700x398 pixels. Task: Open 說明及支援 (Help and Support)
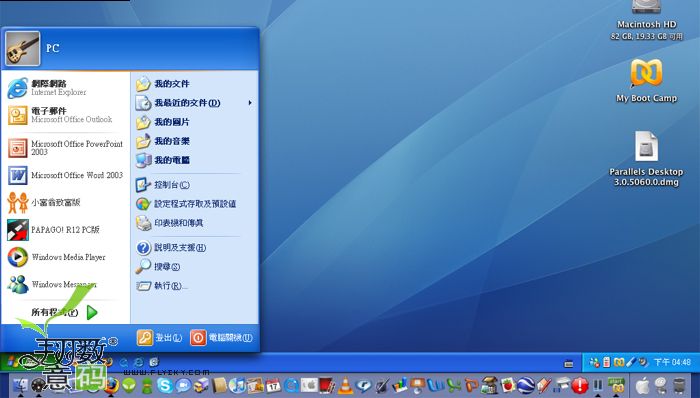point(171,247)
